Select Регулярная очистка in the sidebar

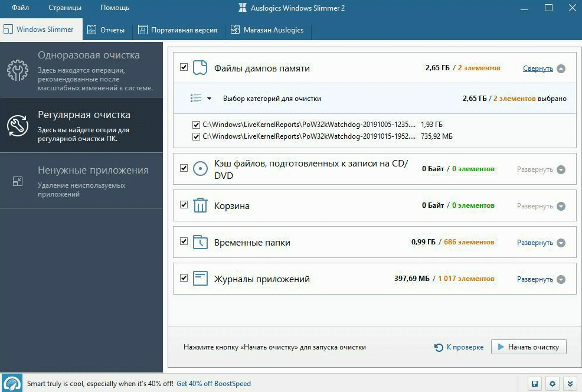[81, 125]
